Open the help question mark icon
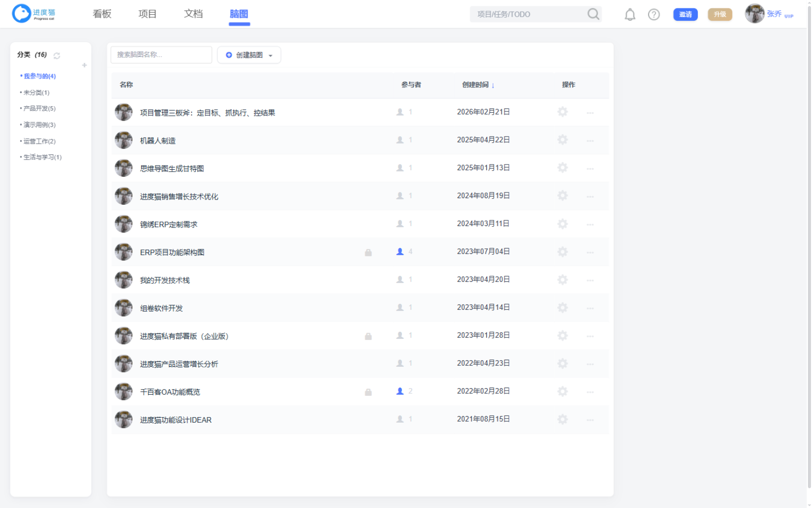The image size is (812, 508). pos(654,15)
